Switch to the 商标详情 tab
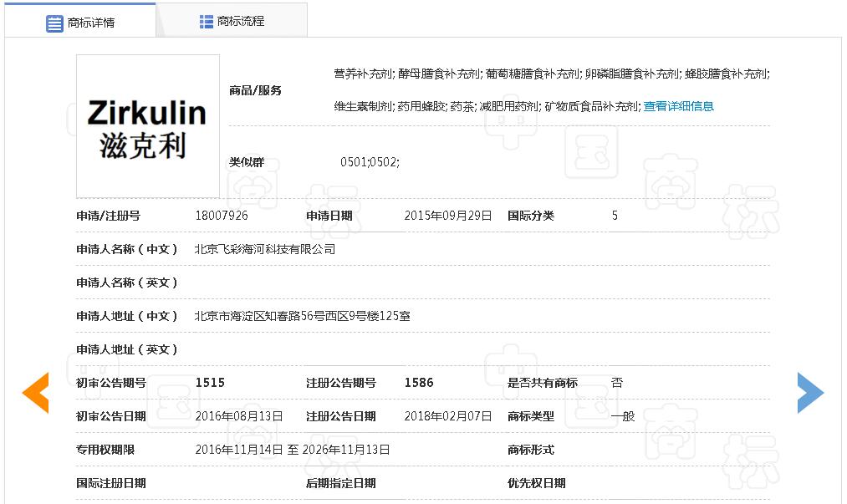Image resolution: width=847 pixels, height=504 pixels. pyautogui.click(x=80, y=22)
